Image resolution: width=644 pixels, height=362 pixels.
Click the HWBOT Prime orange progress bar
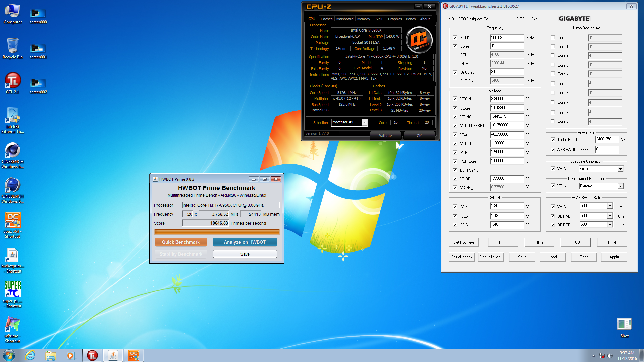pos(217,232)
